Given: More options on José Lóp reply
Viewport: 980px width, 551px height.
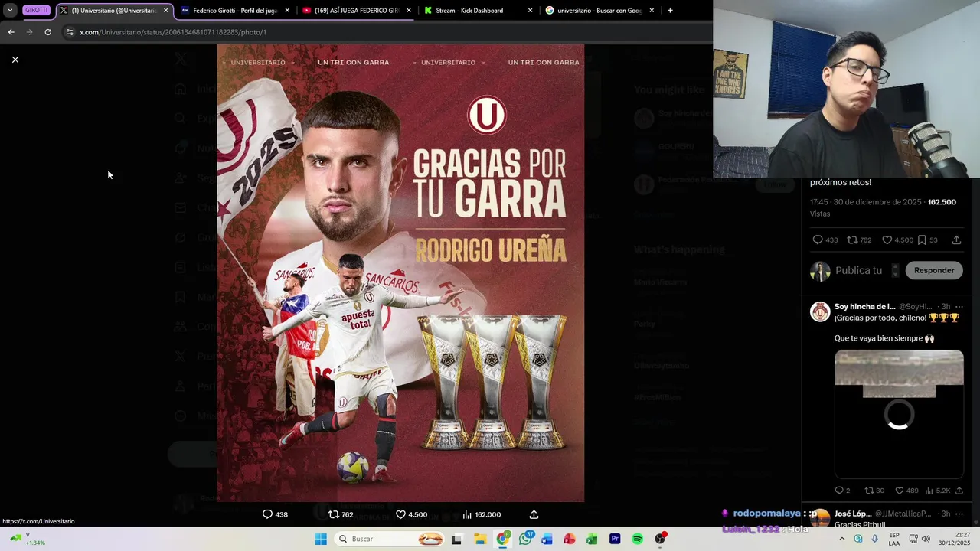Looking at the screenshot, I should point(959,514).
